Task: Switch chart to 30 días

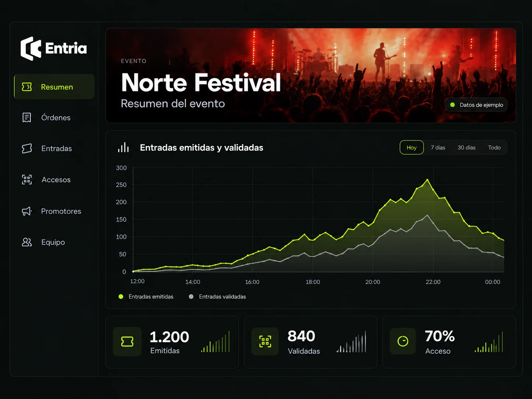Action: (x=466, y=147)
